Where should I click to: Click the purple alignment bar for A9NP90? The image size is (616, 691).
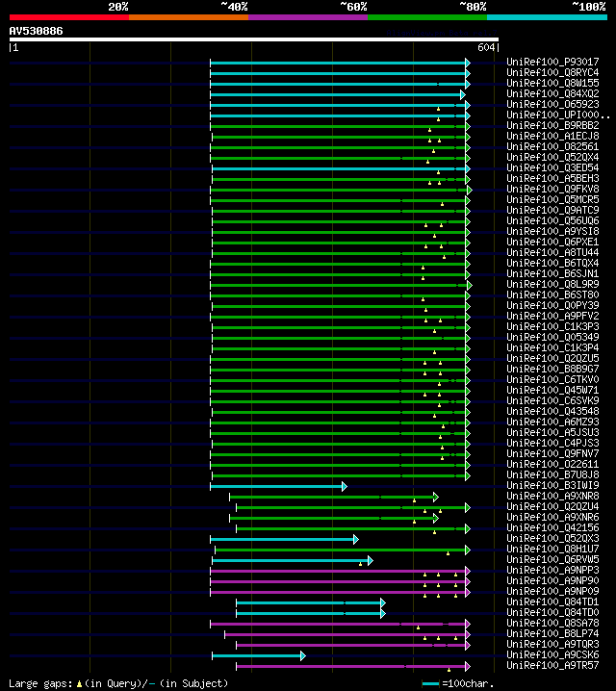pos(340,581)
